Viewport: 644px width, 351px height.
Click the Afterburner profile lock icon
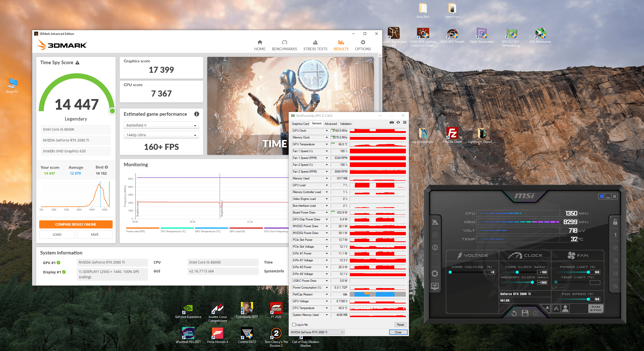615,222
